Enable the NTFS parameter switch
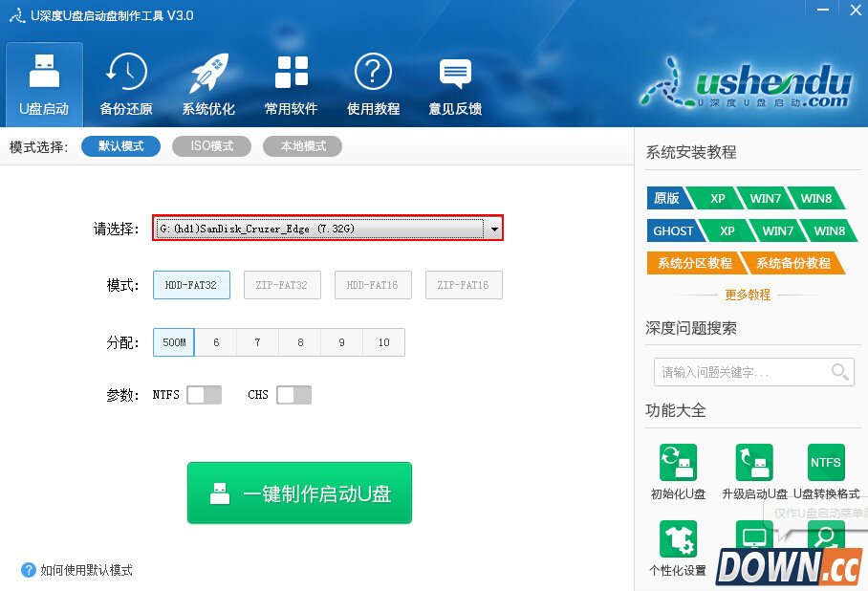This screenshot has width=868, height=591. (x=205, y=394)
